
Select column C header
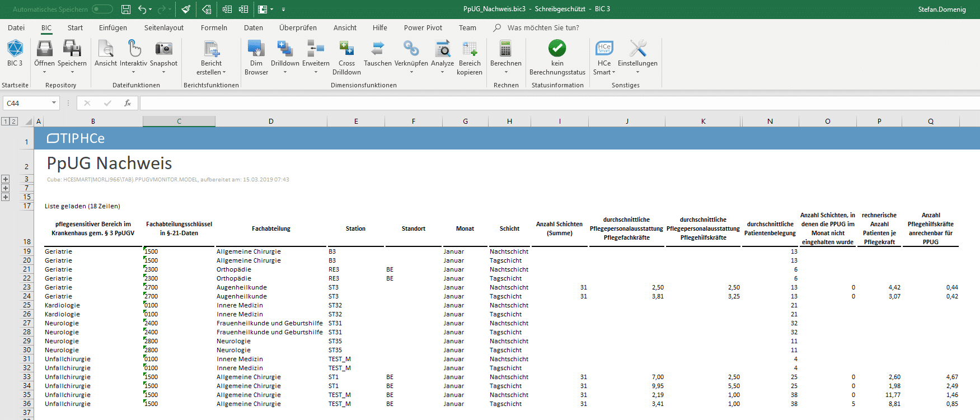179,121
